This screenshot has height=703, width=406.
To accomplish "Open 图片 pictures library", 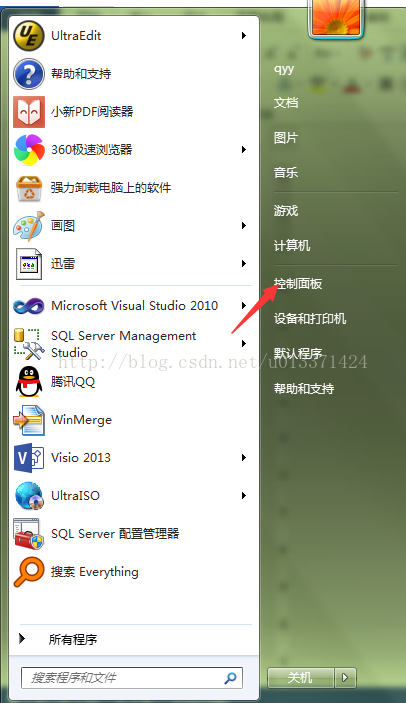I will 286,138.
